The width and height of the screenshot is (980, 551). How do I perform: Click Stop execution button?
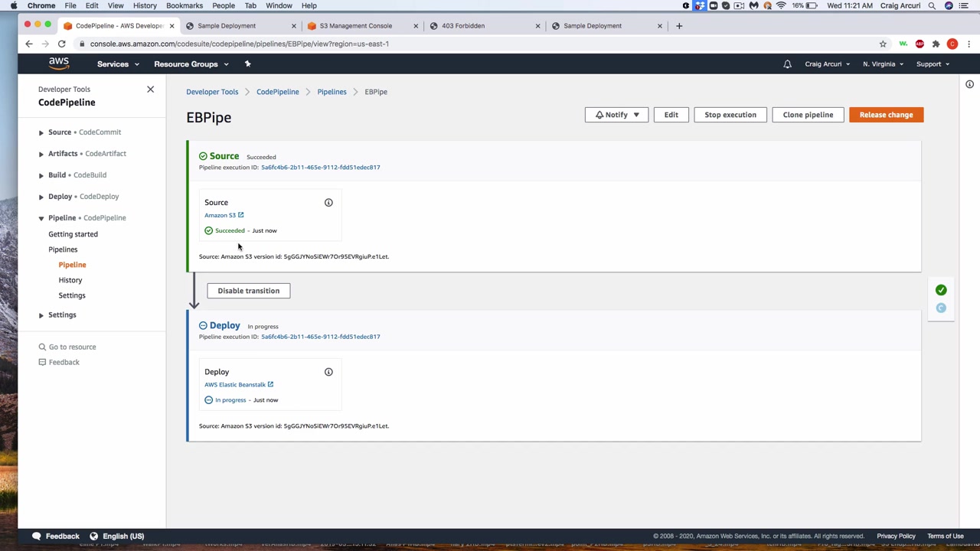(x=730, y=115)
